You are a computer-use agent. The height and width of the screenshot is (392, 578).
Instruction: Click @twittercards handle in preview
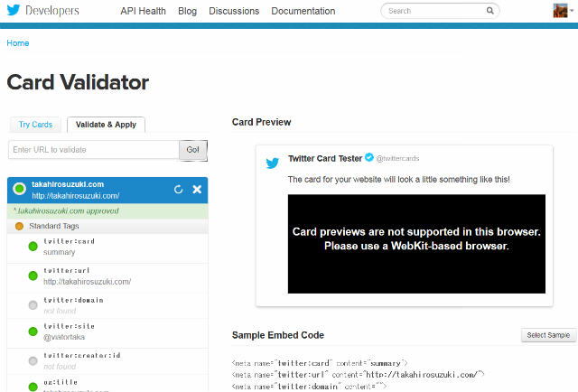coord(397,159)
